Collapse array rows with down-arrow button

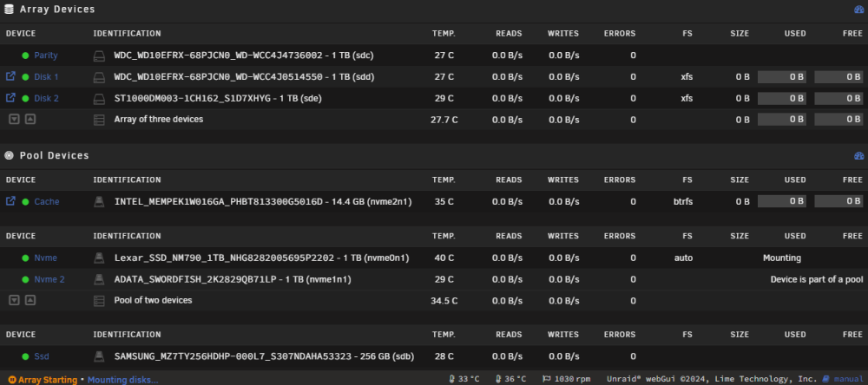[x=15, y=119]
